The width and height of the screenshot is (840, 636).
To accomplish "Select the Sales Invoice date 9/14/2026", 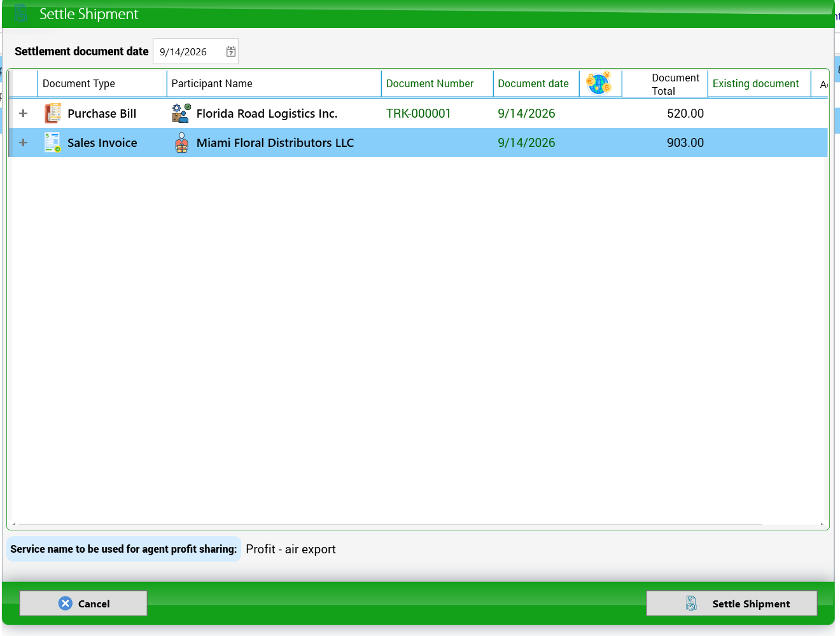I will pos(526,142).
